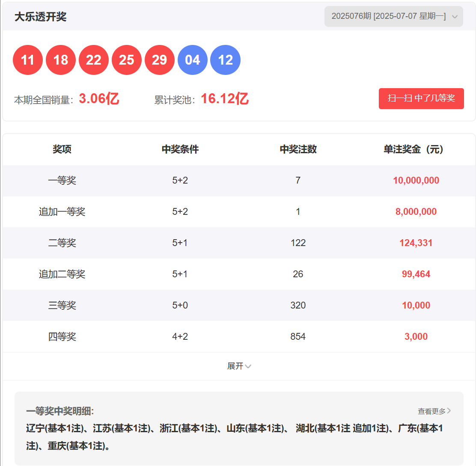Click the 8,000,000 prize amount
The height and width of the screenshot is (466, 476).
coord(416,211)
